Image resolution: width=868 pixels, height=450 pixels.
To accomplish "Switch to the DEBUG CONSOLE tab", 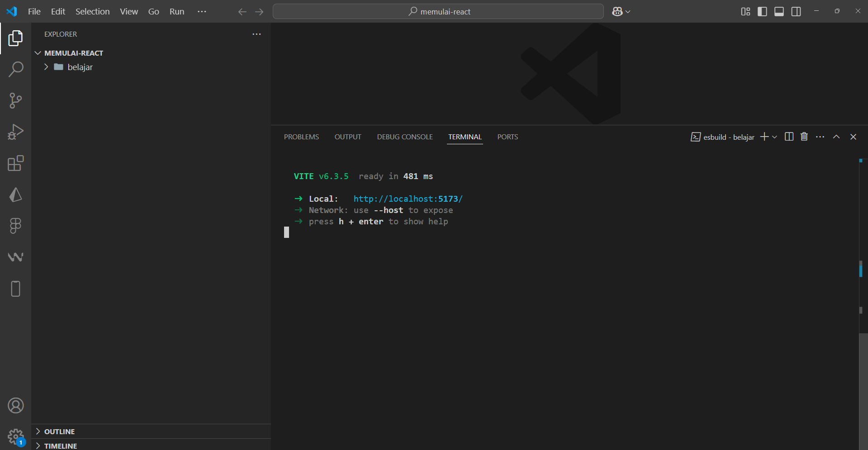I will (405, 137).
